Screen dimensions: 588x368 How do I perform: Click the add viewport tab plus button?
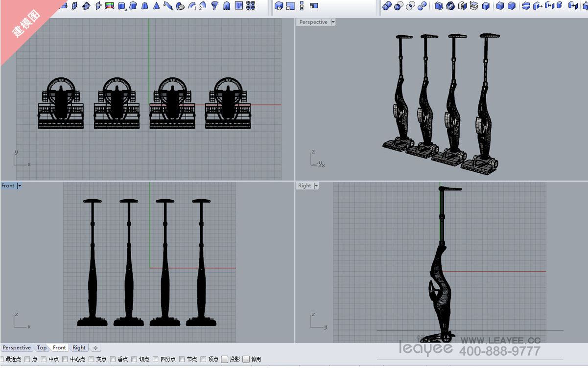point(95,348)
